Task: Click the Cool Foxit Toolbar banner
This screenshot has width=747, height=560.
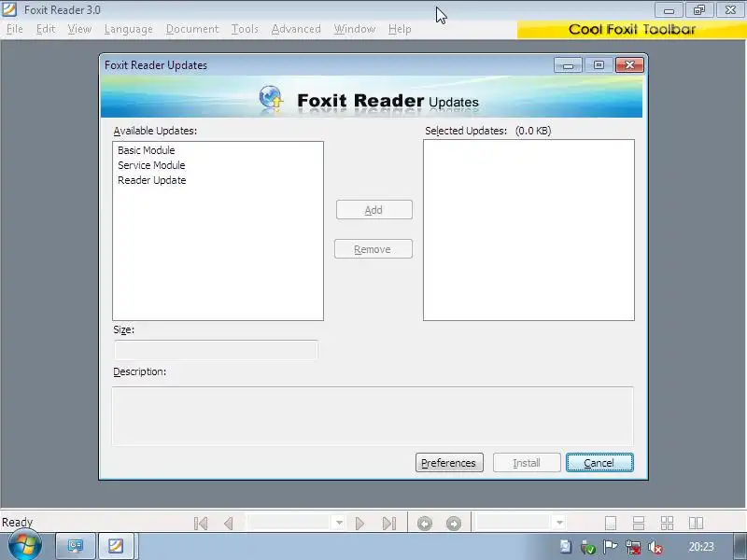Action: 632,30
